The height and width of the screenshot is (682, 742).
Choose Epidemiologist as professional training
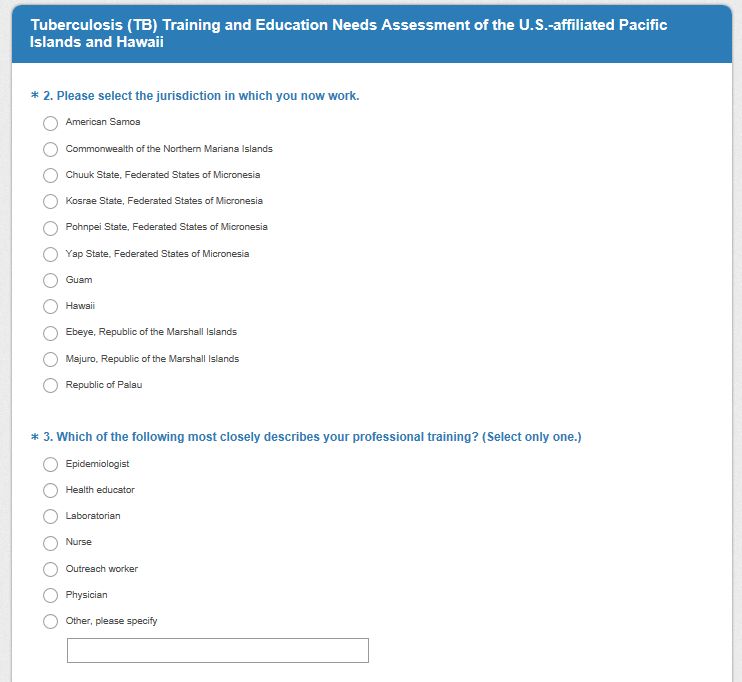50,464
